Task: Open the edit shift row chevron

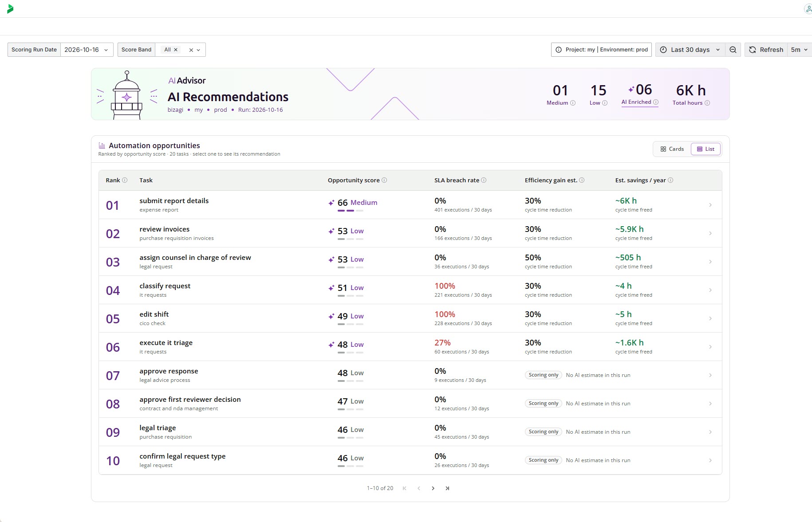Action: coord(710,318)
